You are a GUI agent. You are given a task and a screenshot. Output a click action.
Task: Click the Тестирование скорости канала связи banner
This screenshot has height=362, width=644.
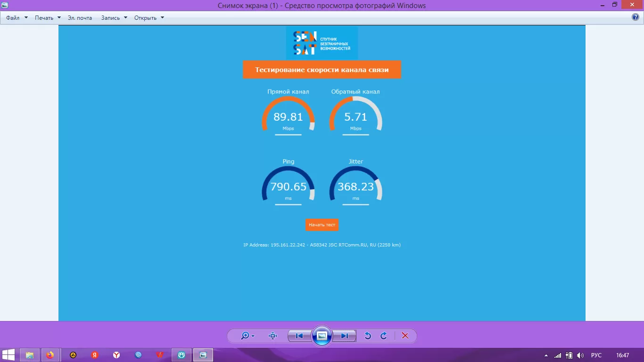click(322, 70)
